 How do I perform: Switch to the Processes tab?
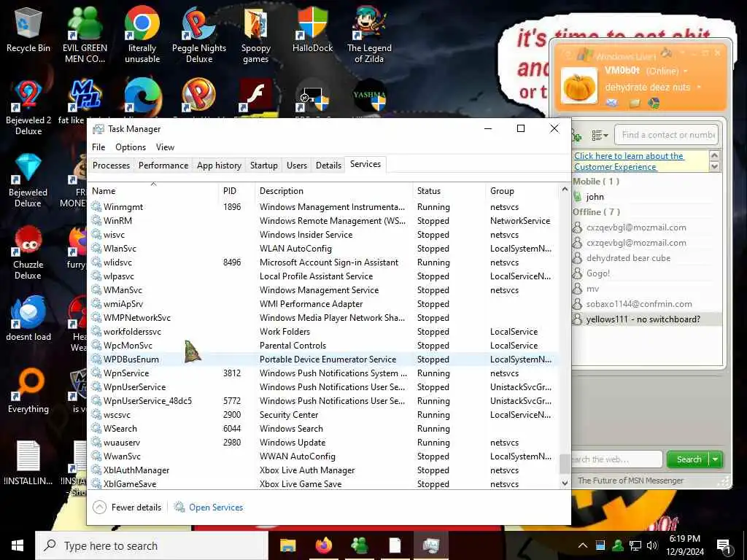coord(111,166)
